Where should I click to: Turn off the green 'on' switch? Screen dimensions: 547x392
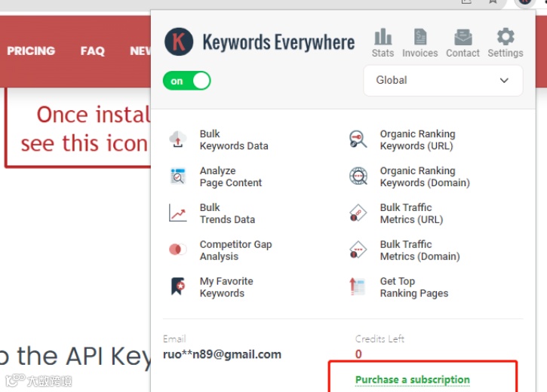186,81
